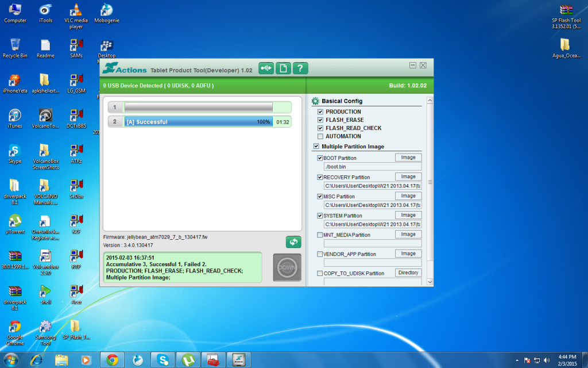Viewport: 588px width, 368px height.
Task: Enable the AUTOMATION checkbox
Action: coord(320,136)
